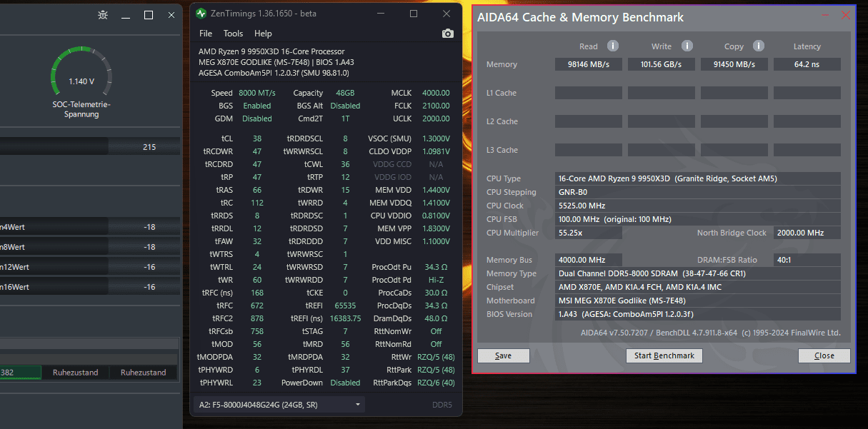Click the Memory Latency value 64.2 ns
This screenshot has height=429, width=868.
pos(807,64)
